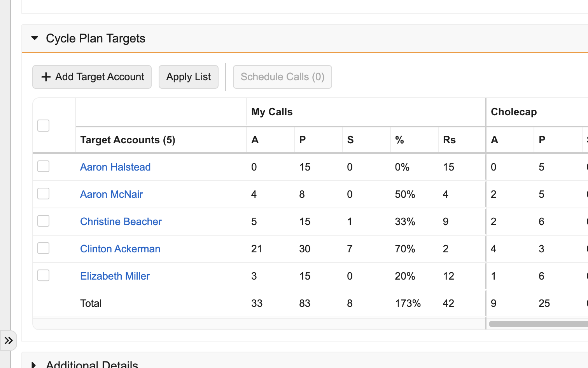Image resolution: width=588 pixels, height=368 pixels.
Task: Click the Add Target Account button
Action: pos(92,77)
